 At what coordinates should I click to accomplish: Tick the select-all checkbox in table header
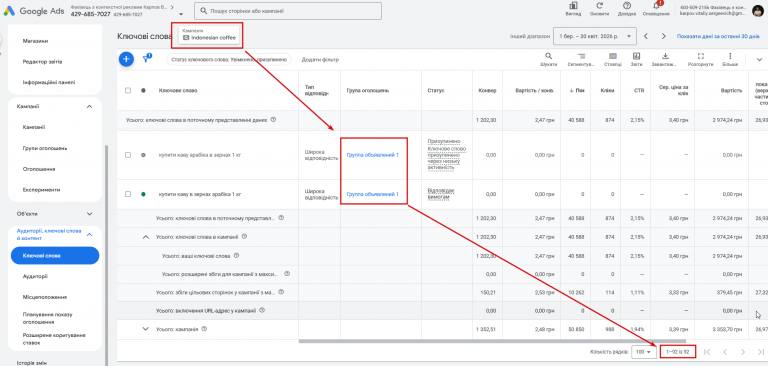point(128,91)
